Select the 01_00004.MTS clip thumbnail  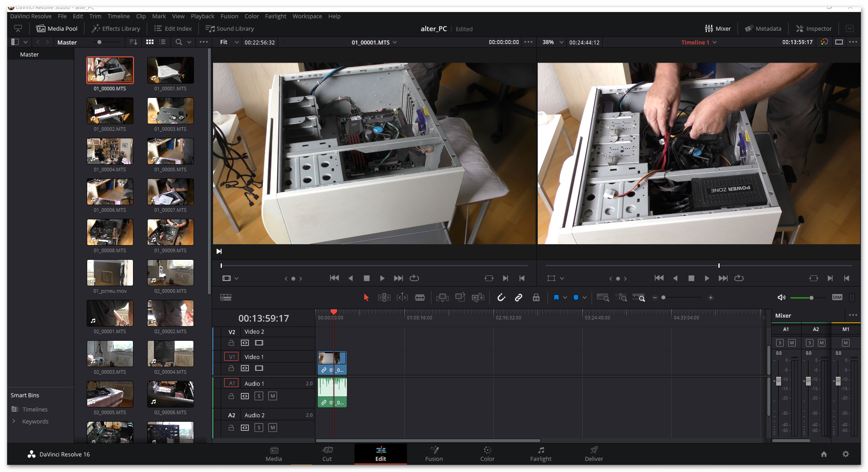(x=110, y=151)
